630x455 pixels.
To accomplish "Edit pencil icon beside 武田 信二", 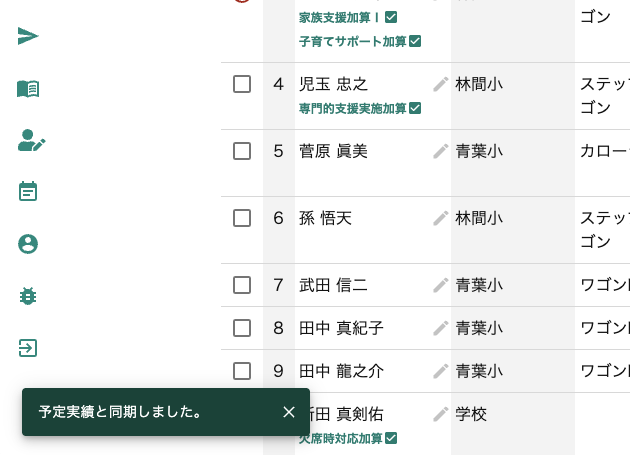I will pos(441,285).
